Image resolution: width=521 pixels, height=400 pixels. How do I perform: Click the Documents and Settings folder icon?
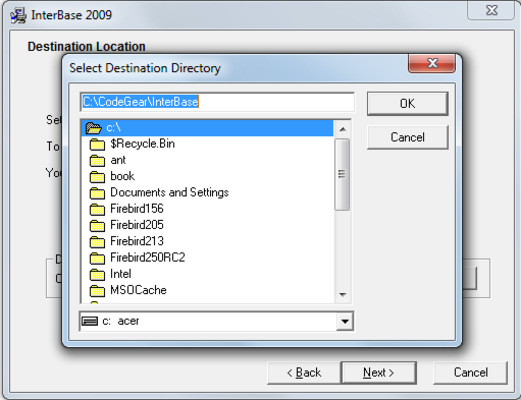click(97, 193)
